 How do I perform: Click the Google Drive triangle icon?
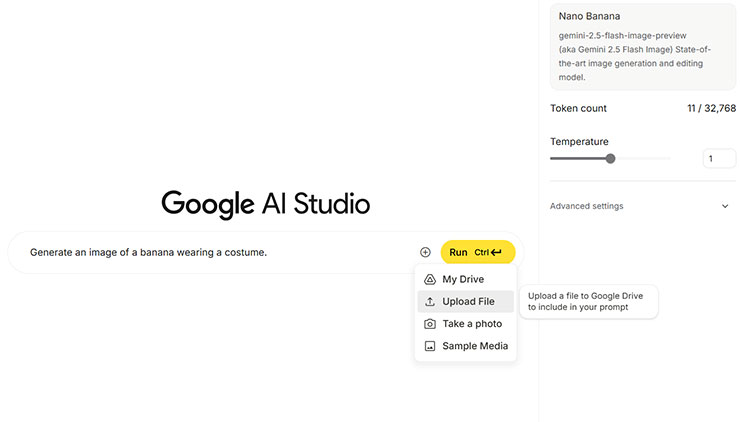point(430,280)
